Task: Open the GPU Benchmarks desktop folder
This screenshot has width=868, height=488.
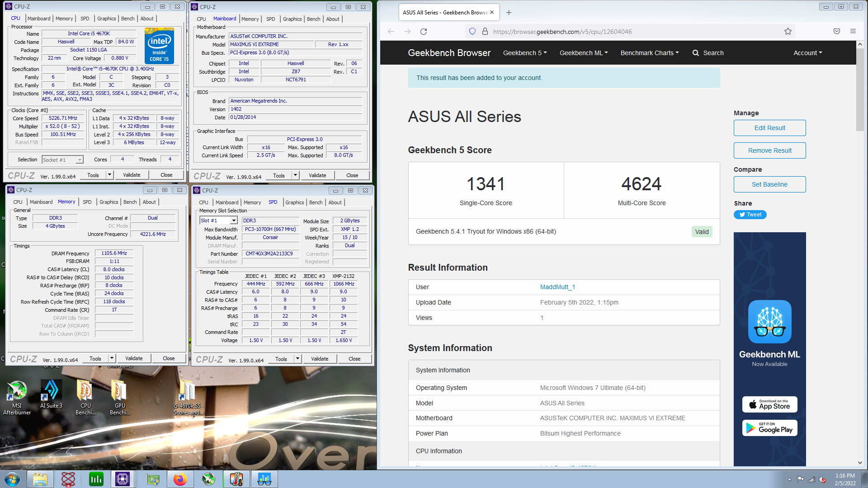Action: [x=120, y=397]
